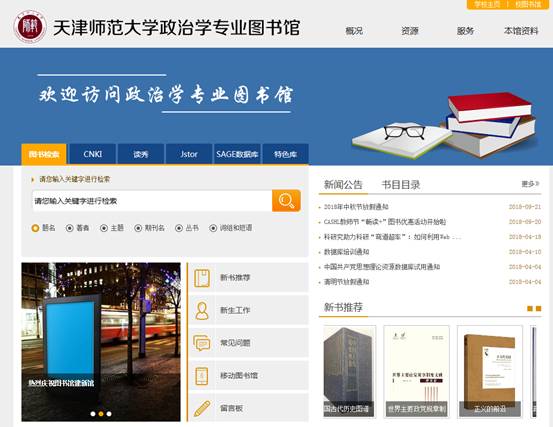Open 新生工作 person icon shortcut
553x427 pixels.
click(202, 311)
